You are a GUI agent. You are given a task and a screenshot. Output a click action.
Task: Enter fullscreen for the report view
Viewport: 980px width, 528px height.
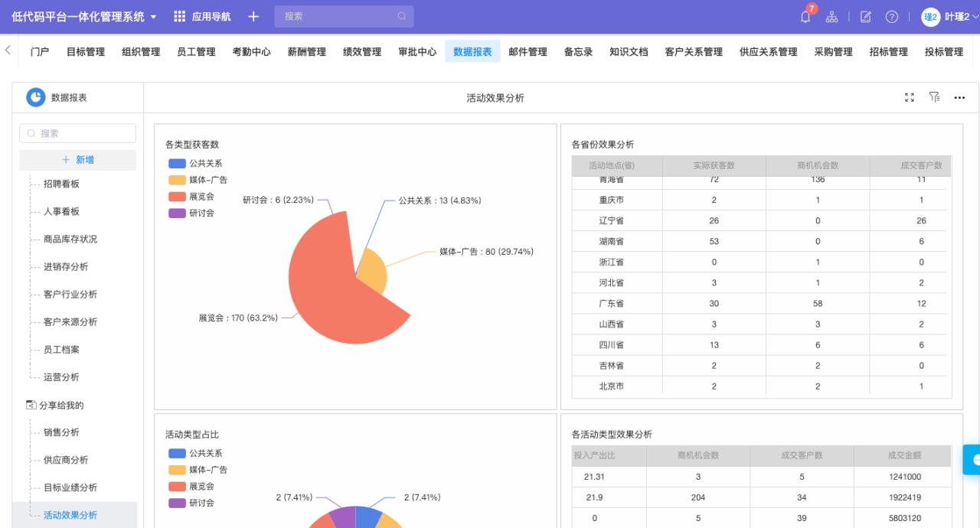click(x=910, y=97)
